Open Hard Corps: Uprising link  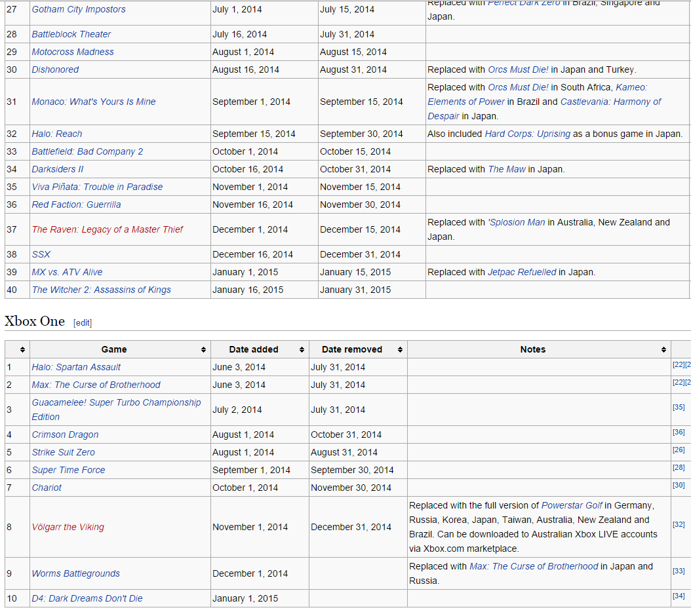coord(528,134)
